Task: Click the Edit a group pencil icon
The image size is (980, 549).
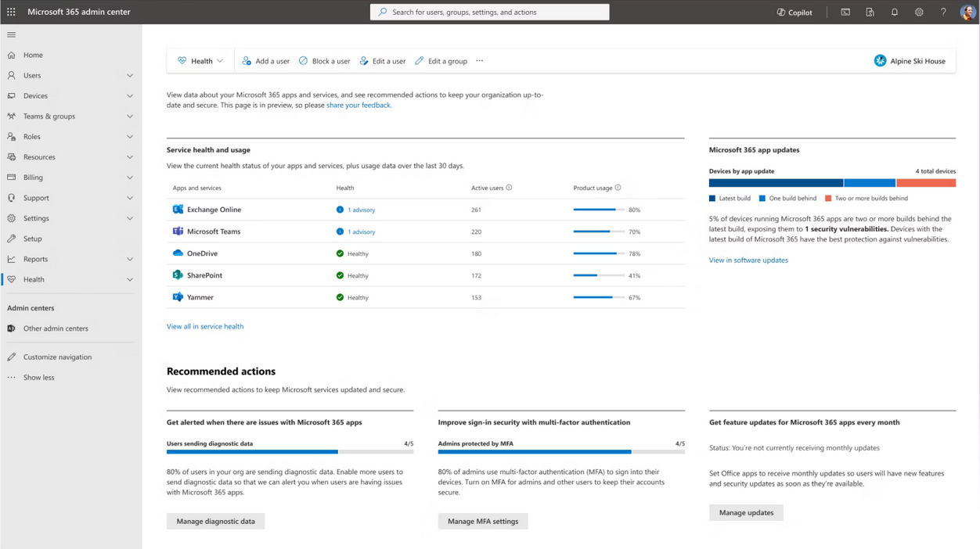Action: coord(419,61)
